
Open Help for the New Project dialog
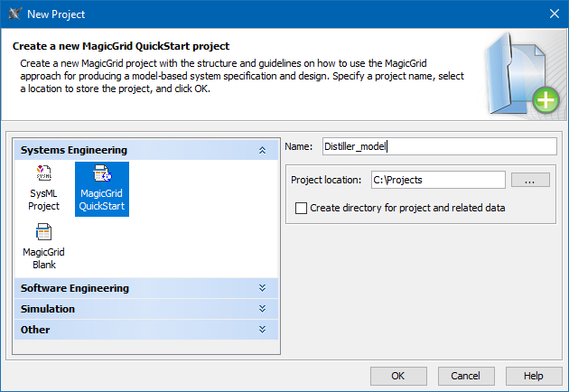pos(534,375)
